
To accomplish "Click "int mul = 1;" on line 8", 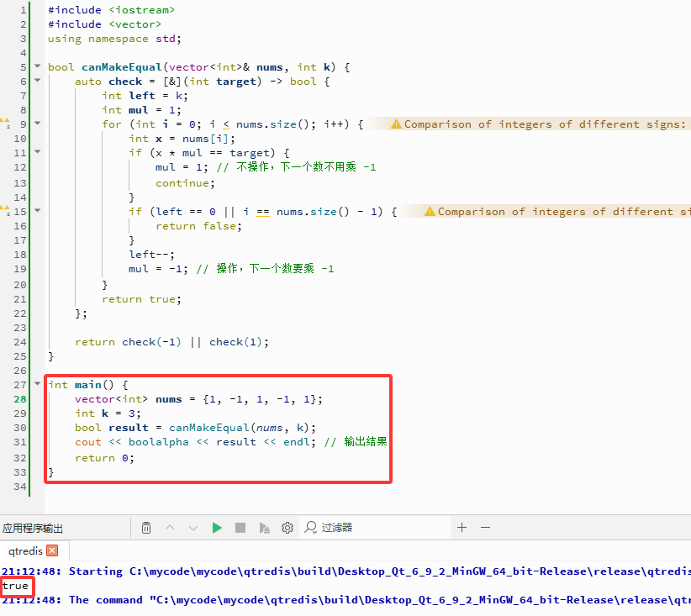I will [141, 110].
